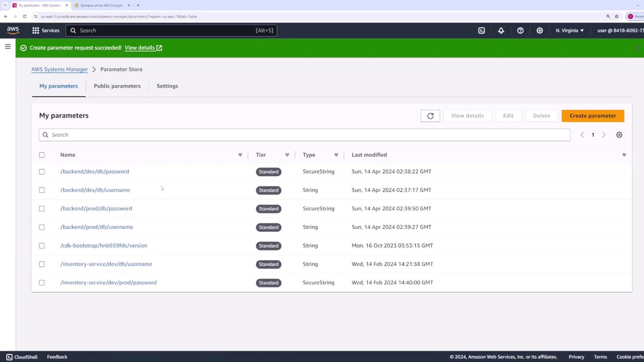Close the Examples of the AWS Encryption tab
Screen dimensions: 644x362
tap(129, 5)
